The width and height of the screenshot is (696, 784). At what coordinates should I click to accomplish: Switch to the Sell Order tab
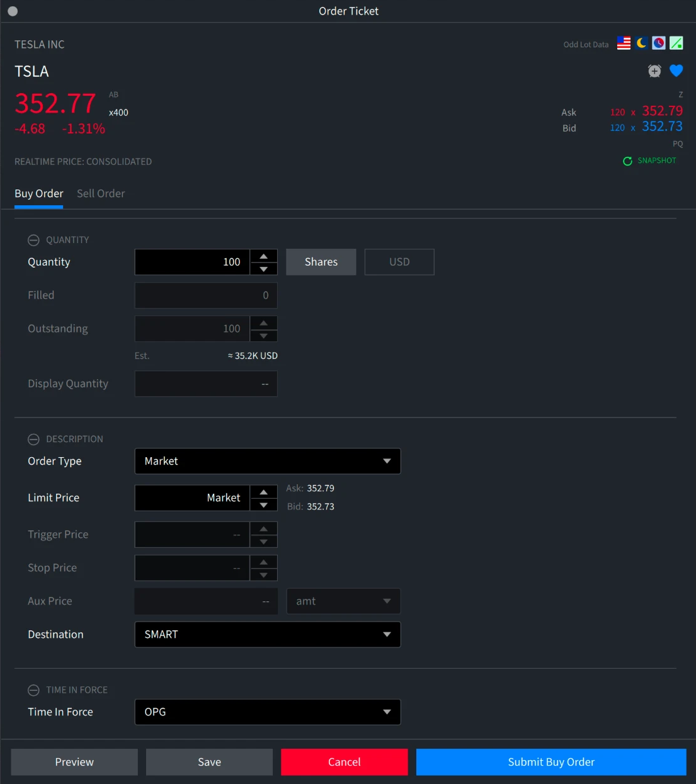click(x=101, y=194)
